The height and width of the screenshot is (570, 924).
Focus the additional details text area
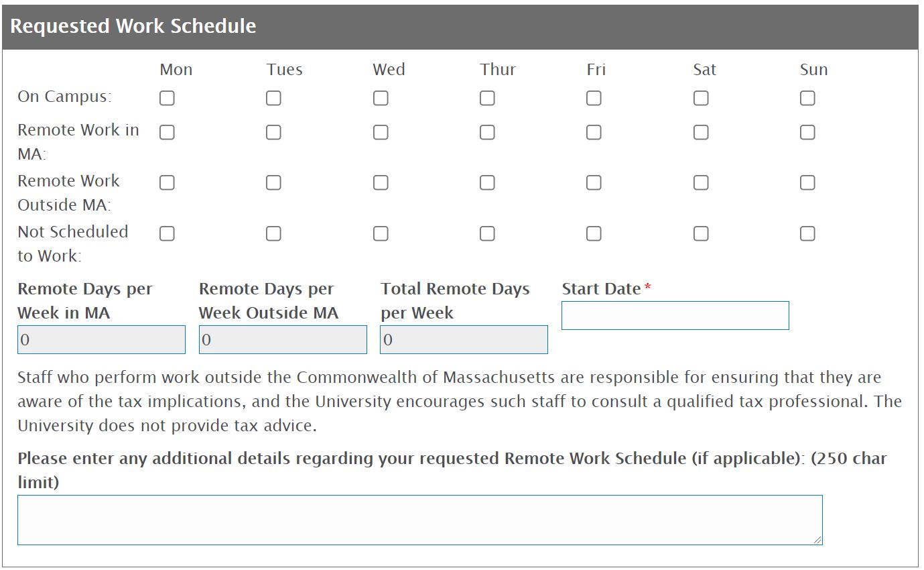419,520
